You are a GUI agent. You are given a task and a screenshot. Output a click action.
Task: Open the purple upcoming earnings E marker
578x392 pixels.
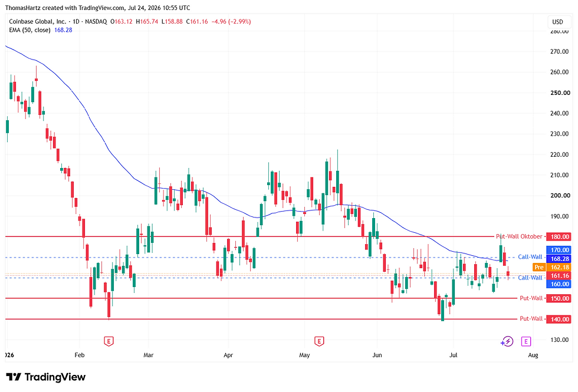[526, 341]
